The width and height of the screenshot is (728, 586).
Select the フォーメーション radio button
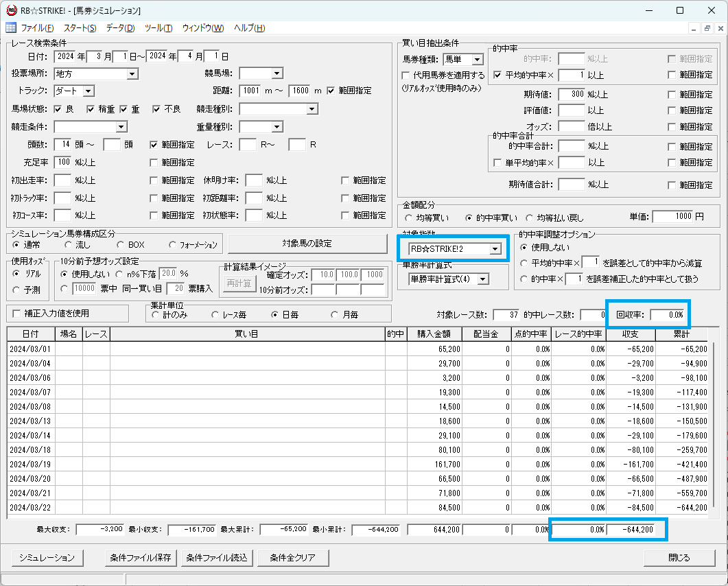(x=172, y=245)
